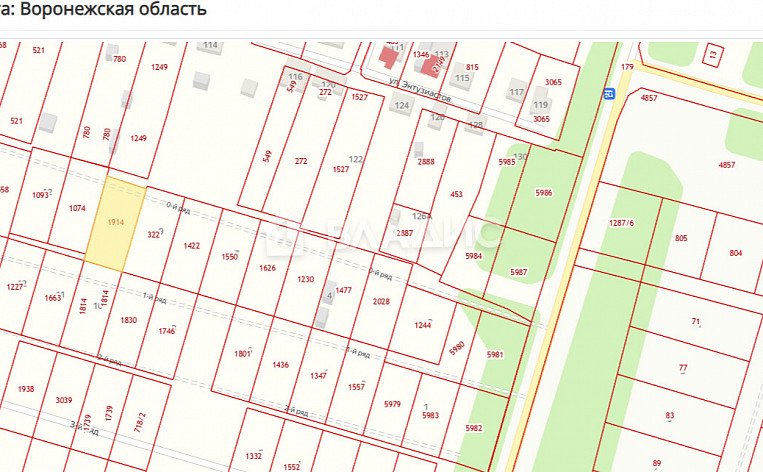Click the parcel label 1244
Image resolution: width=763 pixels, height=472 pixels.
click(x=422, y=325)
